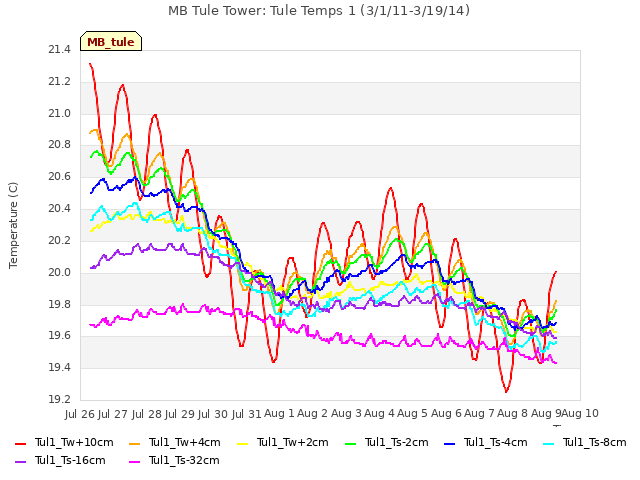Select the Tul1_Tw+10cm legend label
Screen dimensions: 640x480
coord(74,442)
